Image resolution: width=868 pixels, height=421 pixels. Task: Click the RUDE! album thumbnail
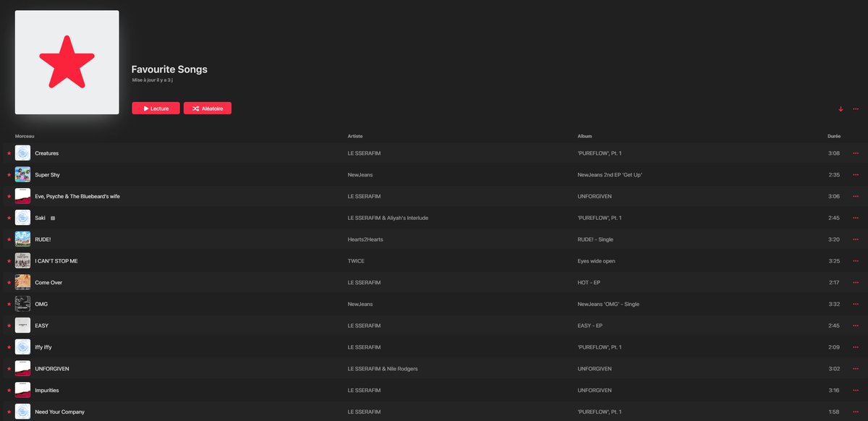[22, 239]
